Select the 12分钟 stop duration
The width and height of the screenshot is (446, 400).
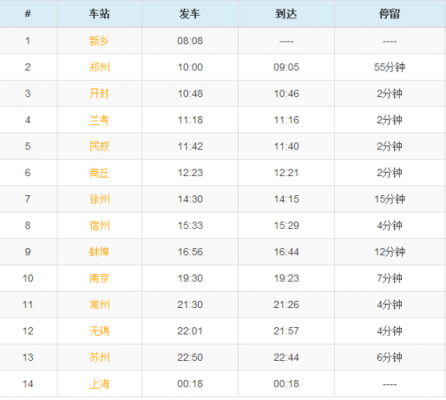click(x=389, y=252)
